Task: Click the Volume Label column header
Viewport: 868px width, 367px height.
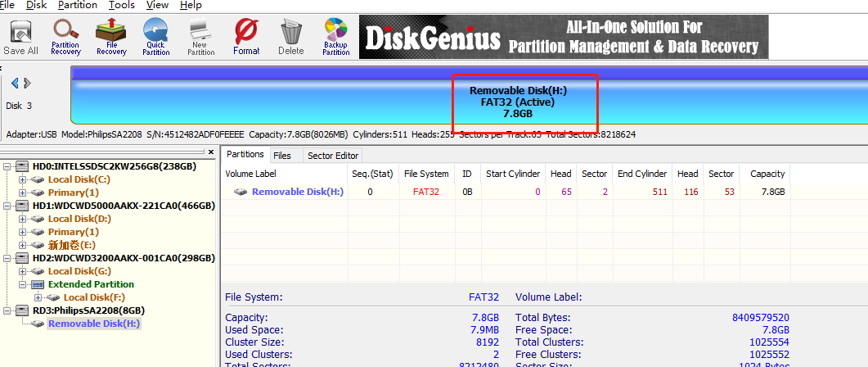Action: pyautogui.click(x=284, y=174)
